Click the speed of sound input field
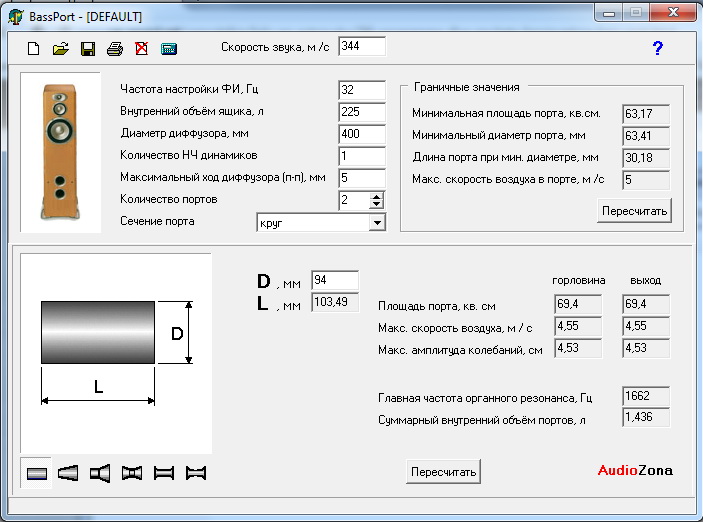 coord(361,46)
